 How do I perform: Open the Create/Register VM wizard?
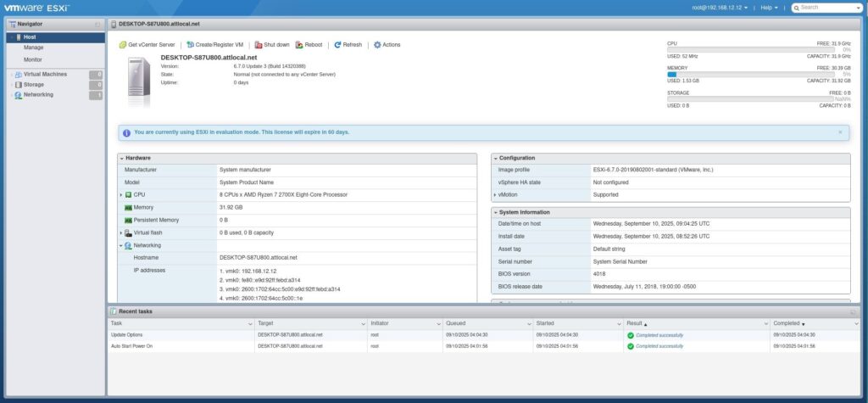214,45
